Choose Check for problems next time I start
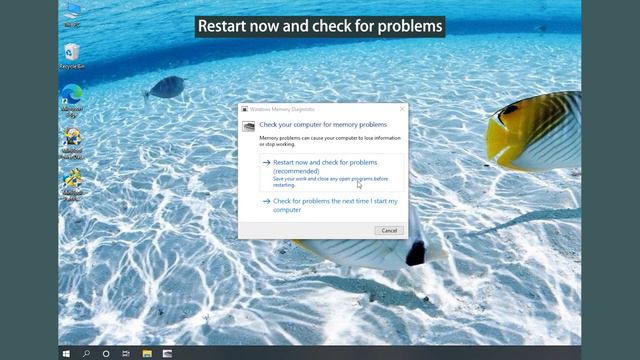This screenshot has width=640, height=360. tap(331, 205)
